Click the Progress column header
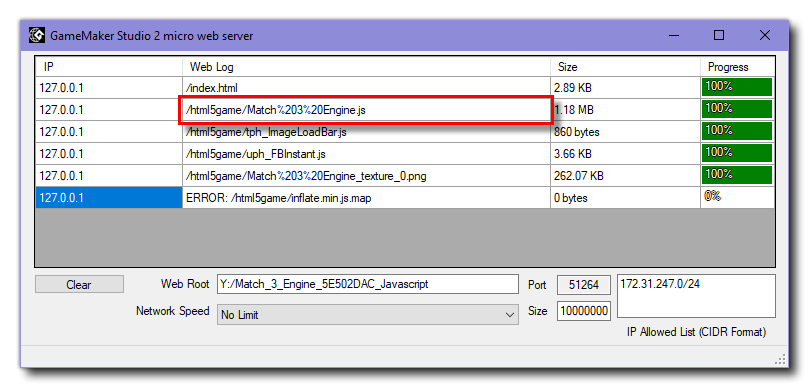This screenshot has height=388, width=809. (738, 67)
